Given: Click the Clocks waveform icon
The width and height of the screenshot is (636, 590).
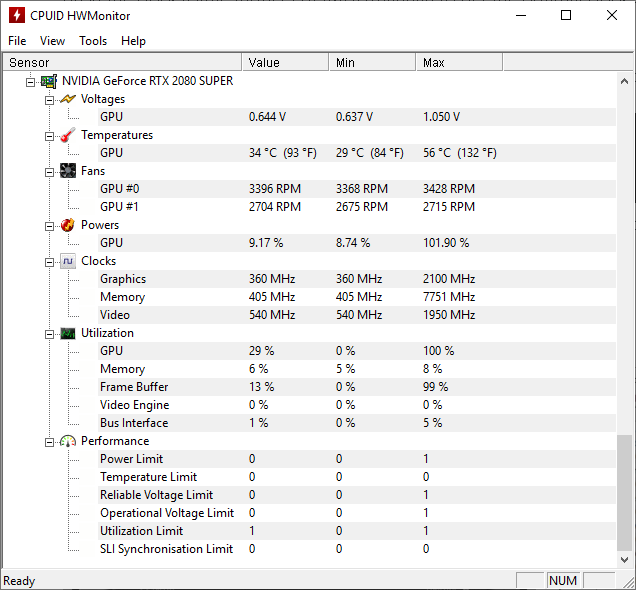Looking at the screenshot, I should [x=68, y=261].
